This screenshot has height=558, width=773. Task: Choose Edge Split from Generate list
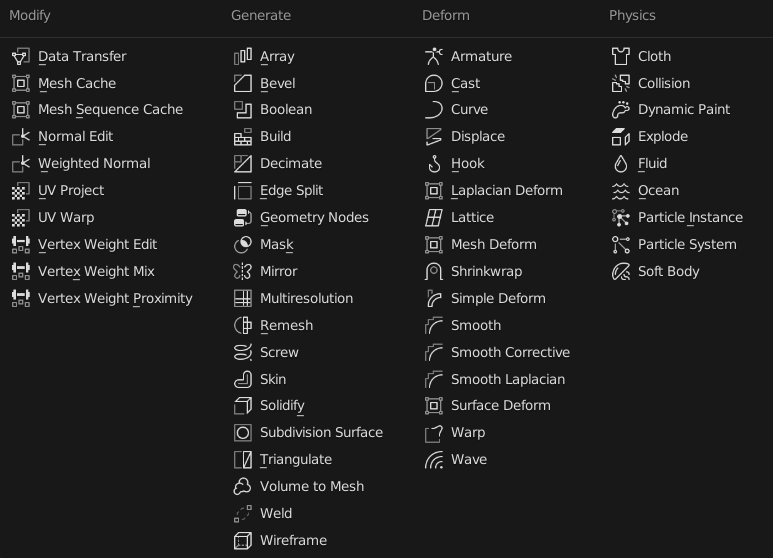click(x=279, y=191)
